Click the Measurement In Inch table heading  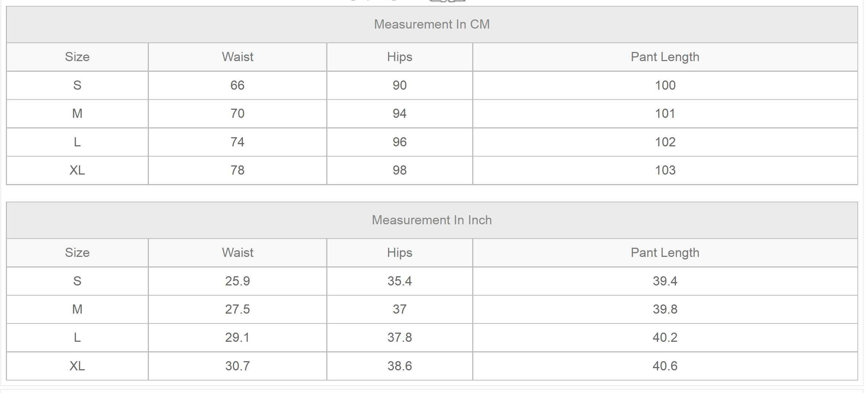click(x=432, y=220)
